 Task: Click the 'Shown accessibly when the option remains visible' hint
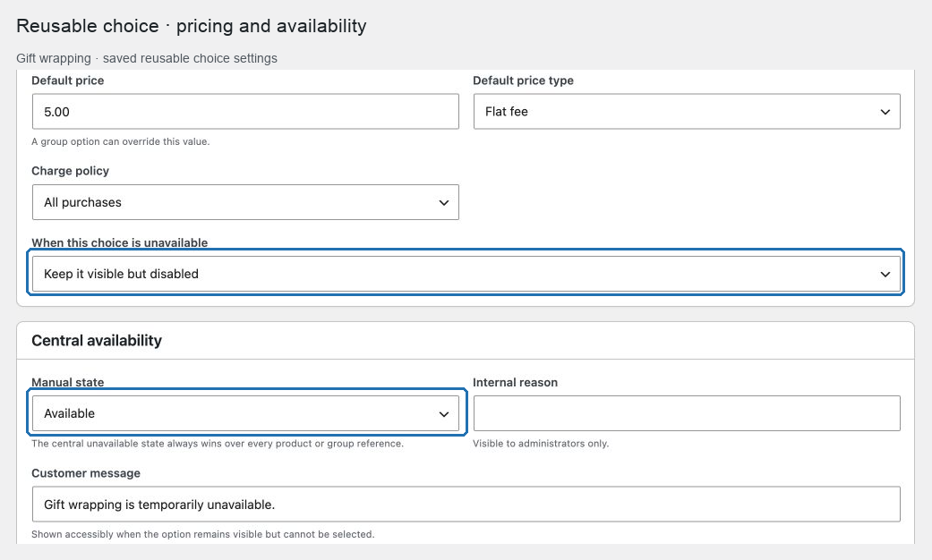[203, 534]
